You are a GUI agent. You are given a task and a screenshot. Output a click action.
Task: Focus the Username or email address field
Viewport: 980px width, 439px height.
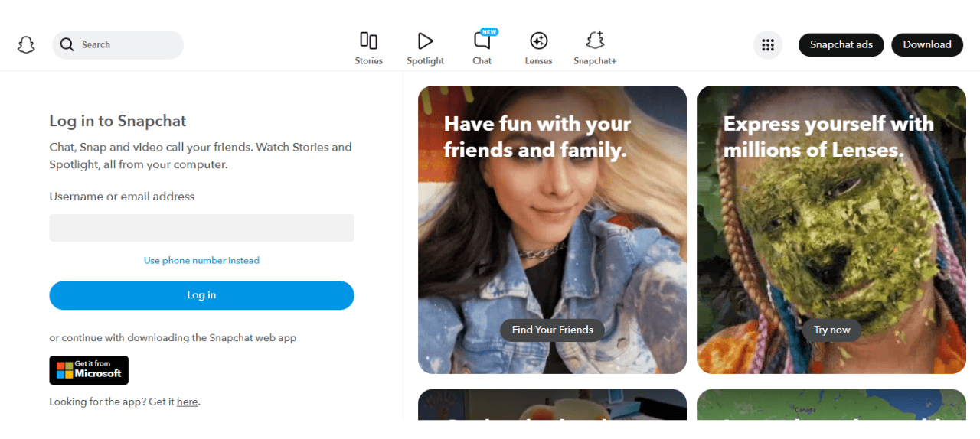[202, 228]
